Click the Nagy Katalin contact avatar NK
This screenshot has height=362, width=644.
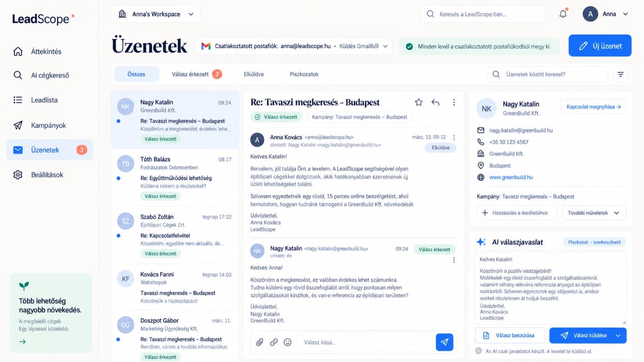[486, 109]
